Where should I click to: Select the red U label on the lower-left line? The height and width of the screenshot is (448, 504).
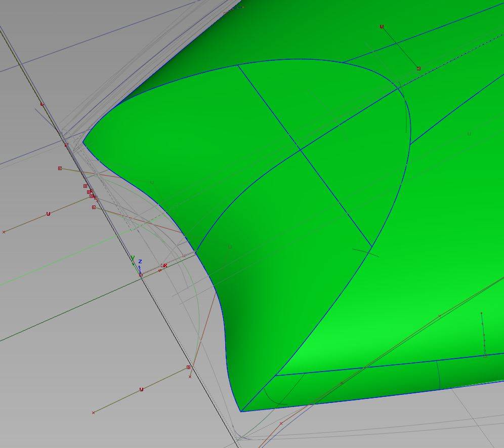tap(141, 389)
